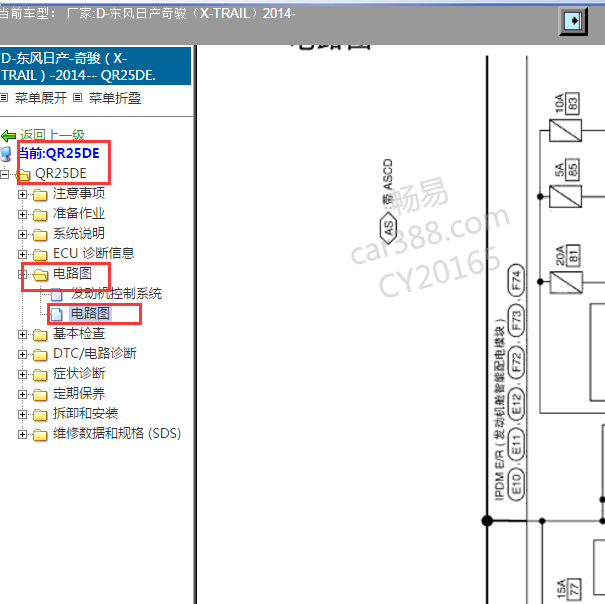The width and height of the screenshot is (605, 604).
Task: Click the 系统说明 folder icon
Action: [40, 235]
